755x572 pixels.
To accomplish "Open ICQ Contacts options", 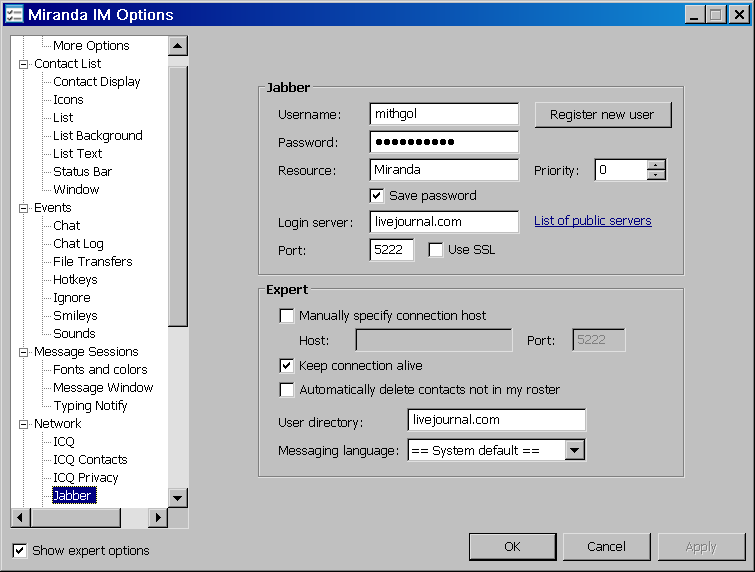I will (90, 460).
